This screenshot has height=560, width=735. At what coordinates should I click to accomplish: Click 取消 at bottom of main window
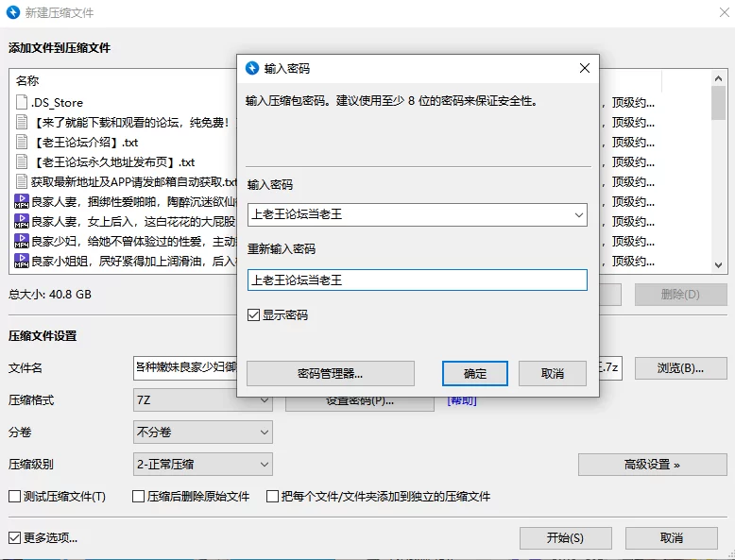672,538
